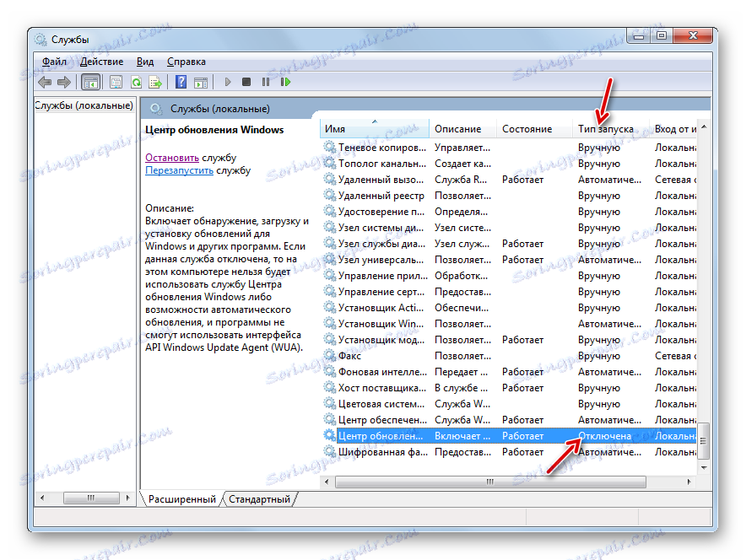Click gear icon of Удостоверение service
The height and width of the screenshot is (560, 746).
pyautogui.click(x=329, y=211)
